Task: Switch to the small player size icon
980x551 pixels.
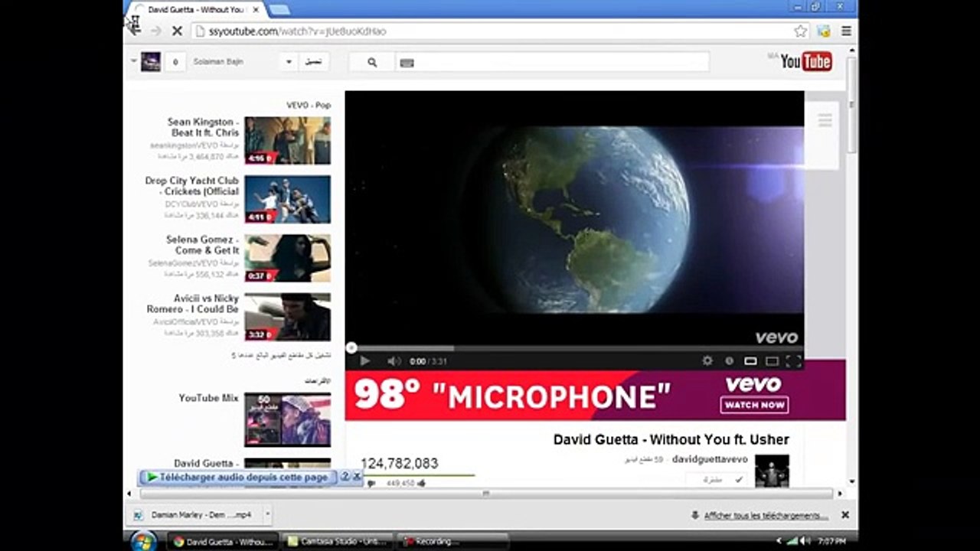Action: pyautogui.click(x=750, y=361)
